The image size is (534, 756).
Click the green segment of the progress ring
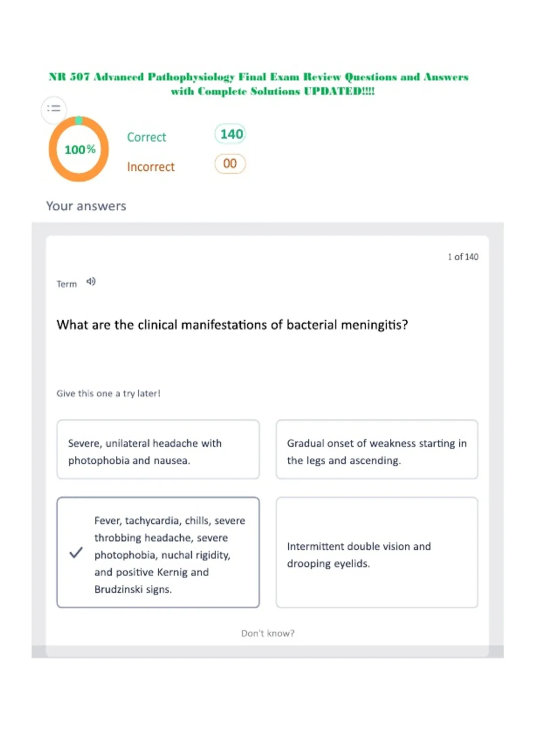click(x=79, y=120)
